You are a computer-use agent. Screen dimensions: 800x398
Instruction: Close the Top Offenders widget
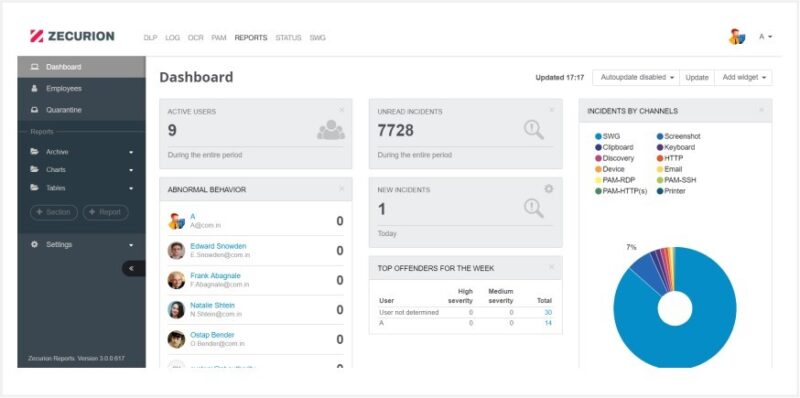pyautogui.click(x=552, y=267)
